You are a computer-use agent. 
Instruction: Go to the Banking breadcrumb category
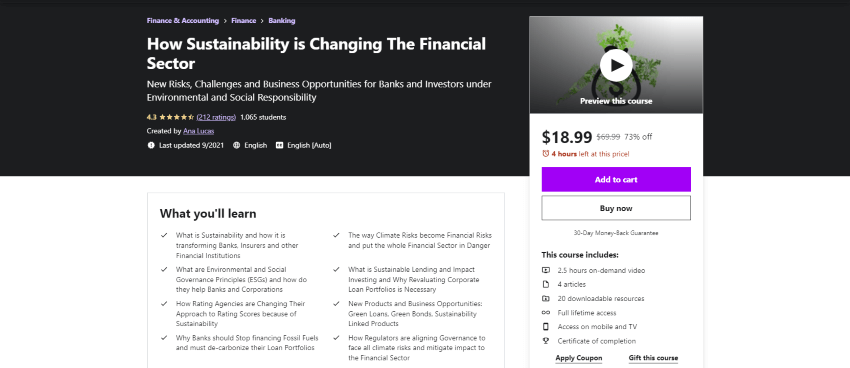282,21
